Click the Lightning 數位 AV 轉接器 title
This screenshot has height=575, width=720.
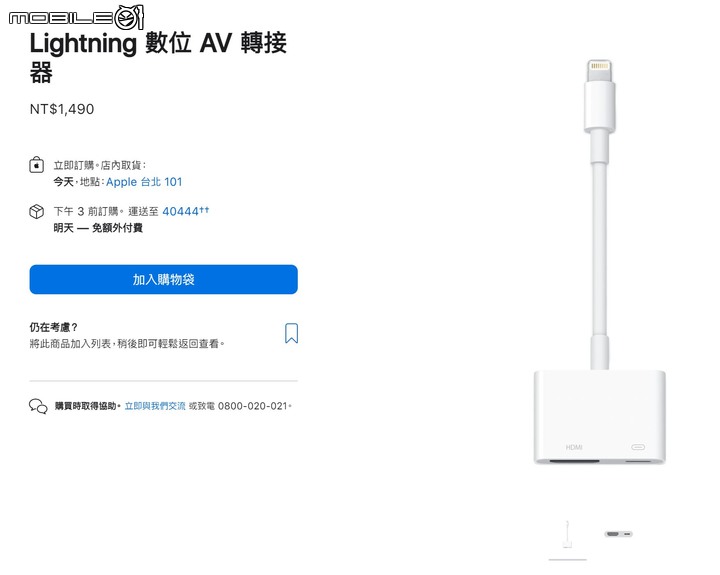tap(158, 57)
